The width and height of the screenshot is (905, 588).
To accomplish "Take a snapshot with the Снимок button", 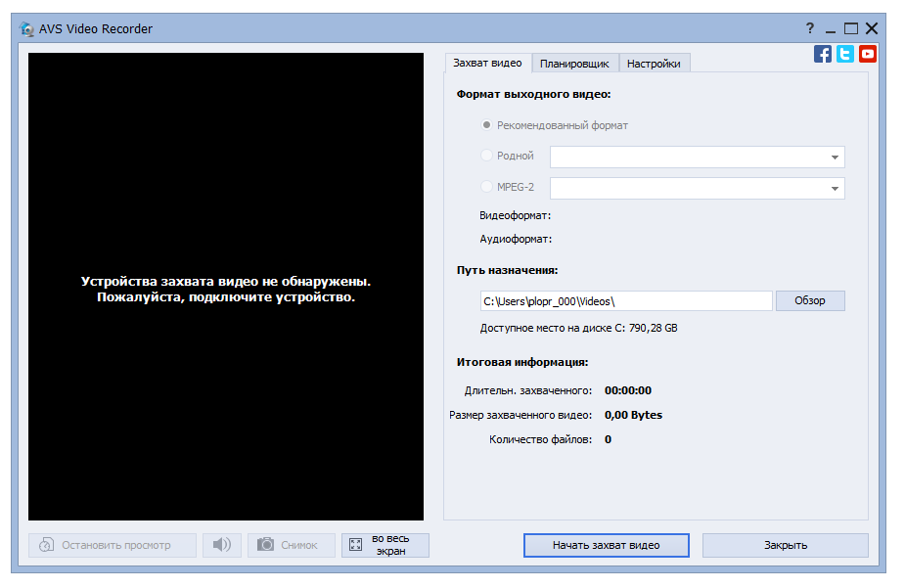I will tap(292, 545).
